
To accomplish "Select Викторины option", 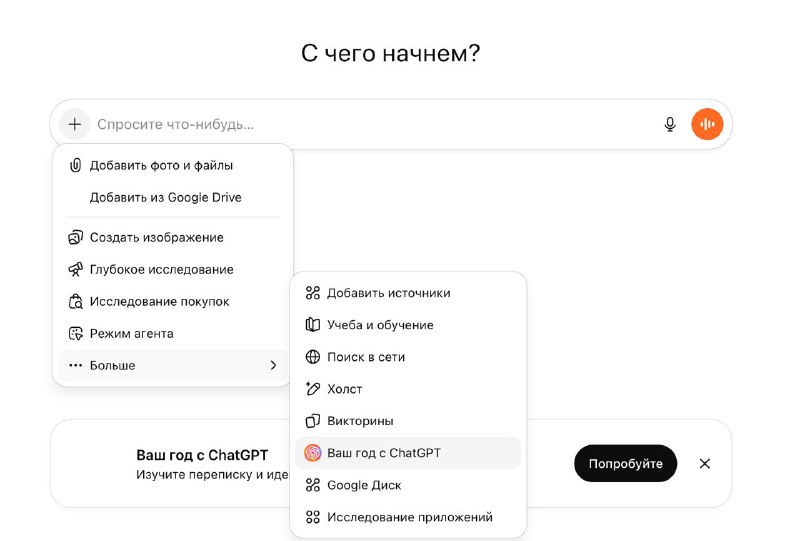I will coord(408,421).
